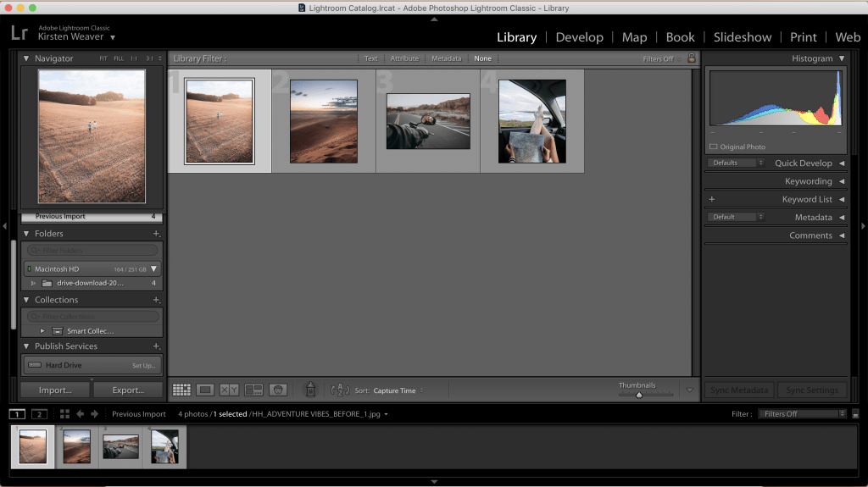Select the Text library filter
The height and width of the screenshot is (487, 868).
click(x=371, y=58)
